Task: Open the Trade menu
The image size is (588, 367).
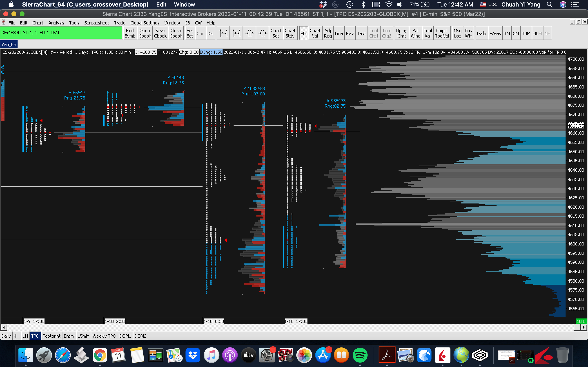Action: point(120,23)
